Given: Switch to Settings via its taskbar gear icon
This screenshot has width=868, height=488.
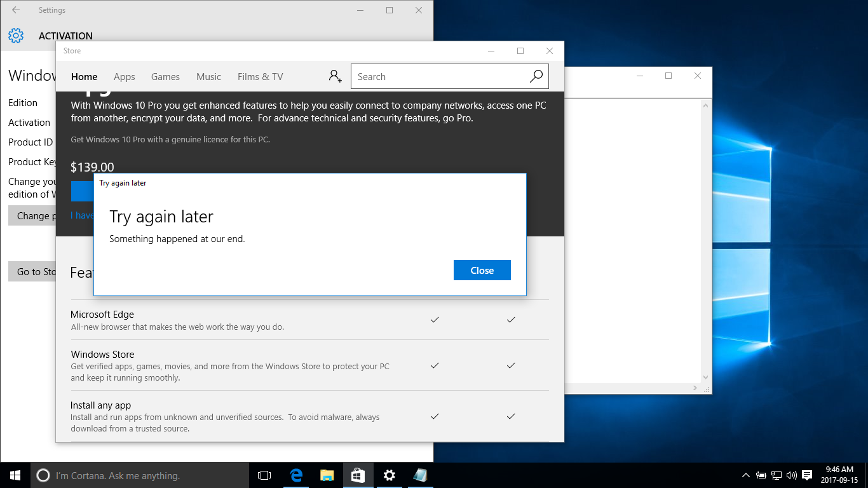Looking at the screenshot, I should (x=390, y=475).
